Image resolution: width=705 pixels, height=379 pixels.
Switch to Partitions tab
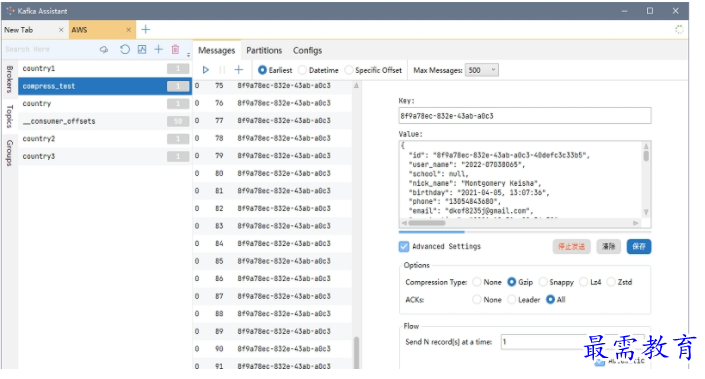[x=264, y=50]
